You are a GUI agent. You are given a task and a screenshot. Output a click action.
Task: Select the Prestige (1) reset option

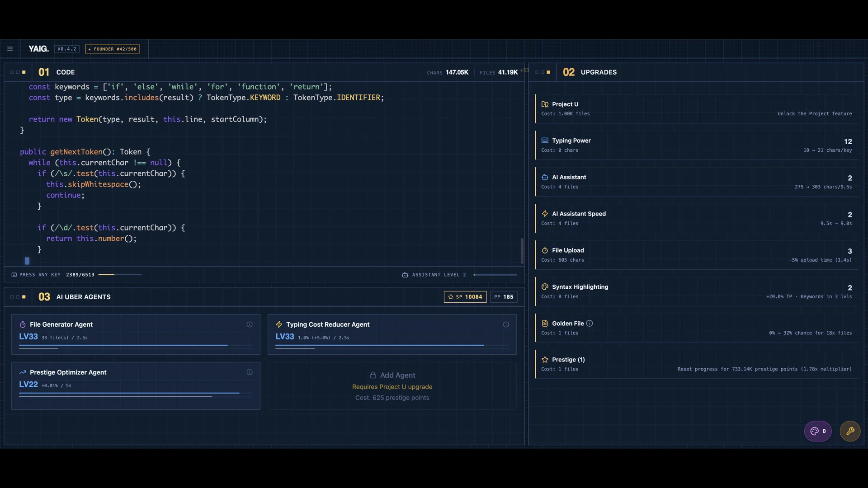tap(697, 364)
